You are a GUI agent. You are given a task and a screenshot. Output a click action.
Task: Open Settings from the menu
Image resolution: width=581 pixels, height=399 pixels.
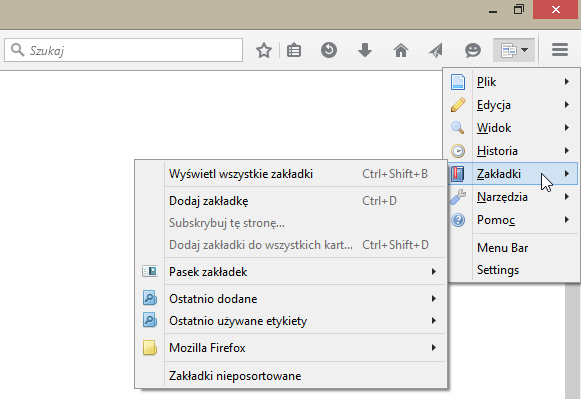click(x=513, y=270)
